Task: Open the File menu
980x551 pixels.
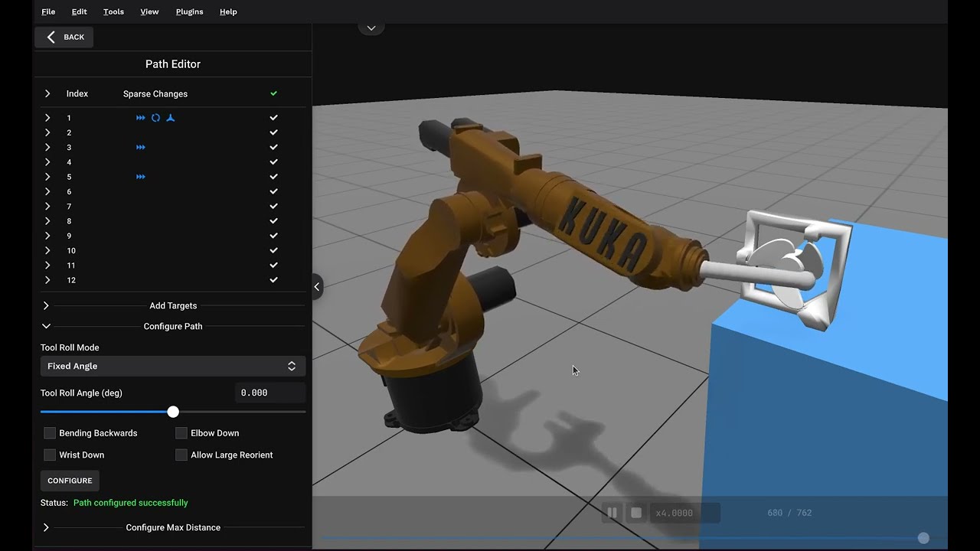Action: click(x=48, y=11)
